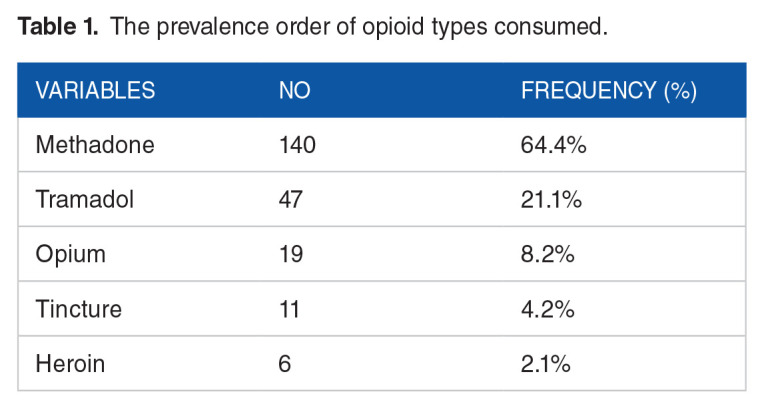Click the count 6 for Heroin
The height and width of the screenshot is (408, 772).
[284, 363]
